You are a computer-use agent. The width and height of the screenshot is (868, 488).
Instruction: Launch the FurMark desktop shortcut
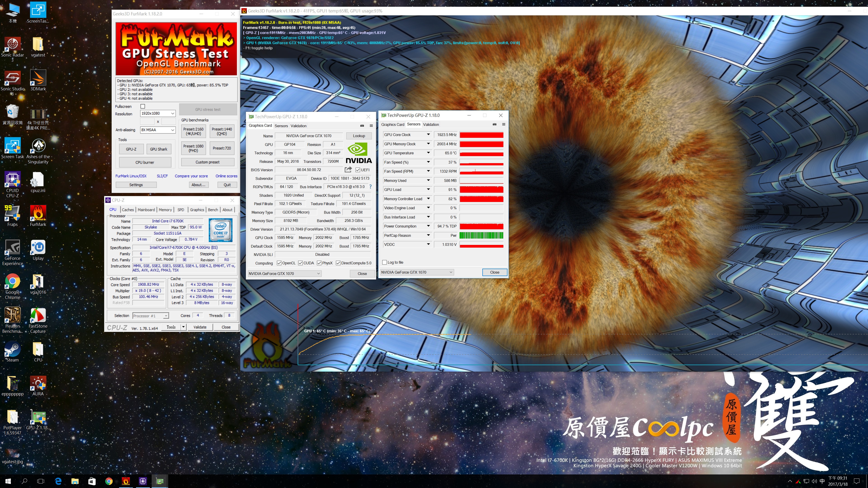click(38, 216)
